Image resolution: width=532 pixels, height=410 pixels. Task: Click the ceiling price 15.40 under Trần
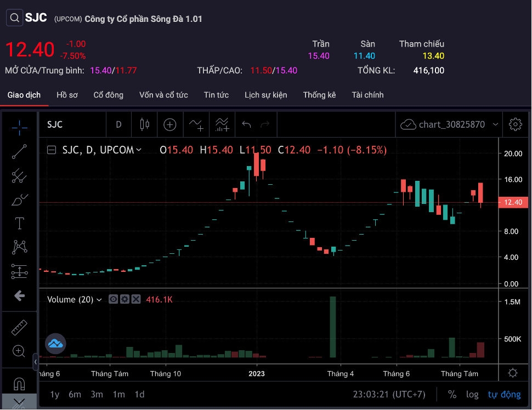tap(319, 55)
